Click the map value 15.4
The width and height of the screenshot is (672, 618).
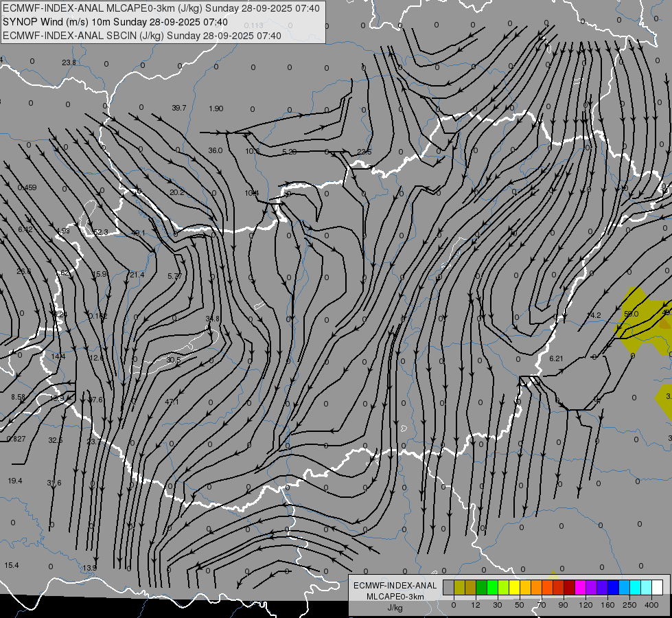[x=12, y=565]
